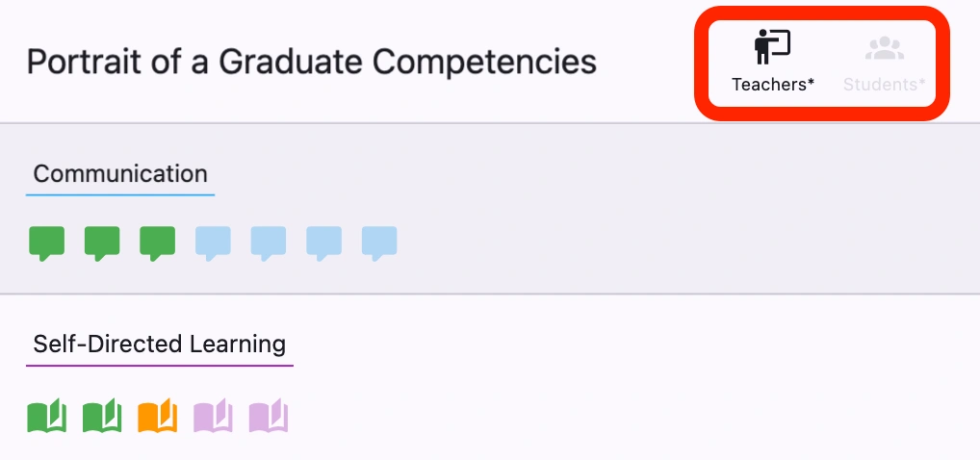Click the Teachers presenter icon

click(x=772, y=48)
